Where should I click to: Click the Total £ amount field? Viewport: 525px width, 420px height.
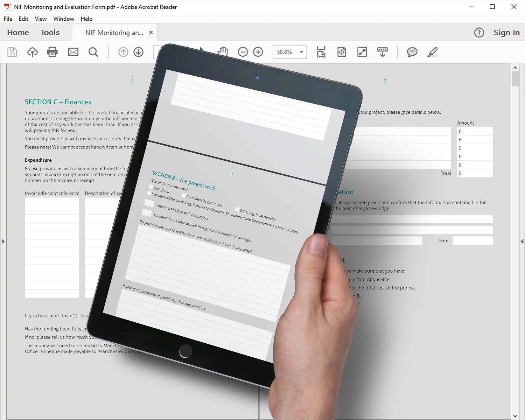pyautogui.click(x=475, y=173)
